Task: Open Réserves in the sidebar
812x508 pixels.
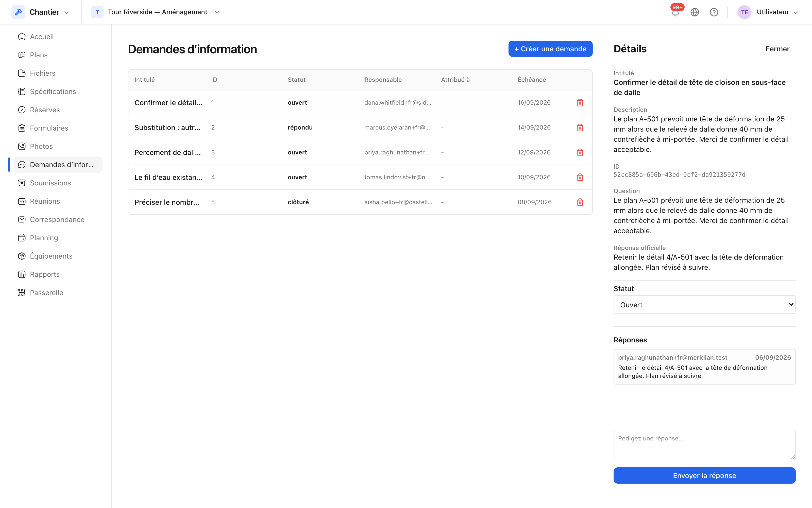Action: 58,110
